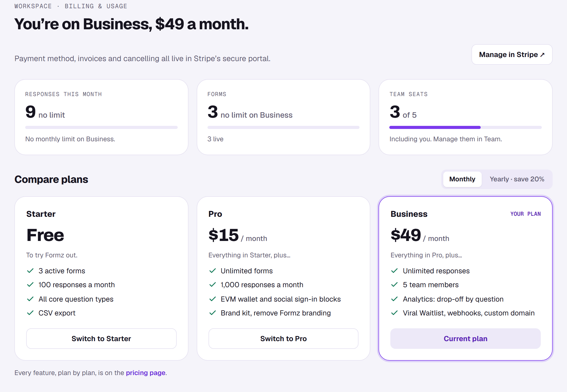
Task: Click Forms usage progress bar
Action: coord(283,127)
